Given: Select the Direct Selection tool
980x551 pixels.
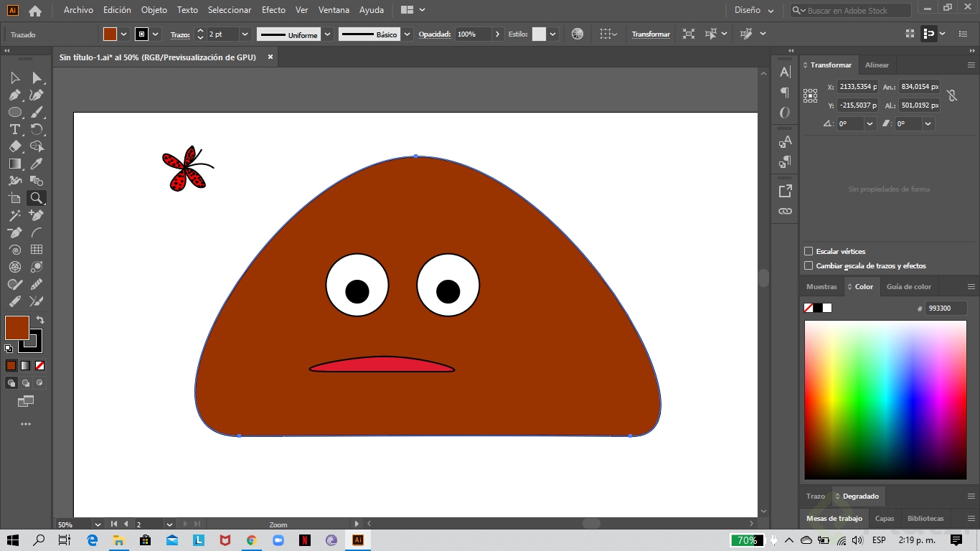Looking at the screenshot, I should coord(37,77).
